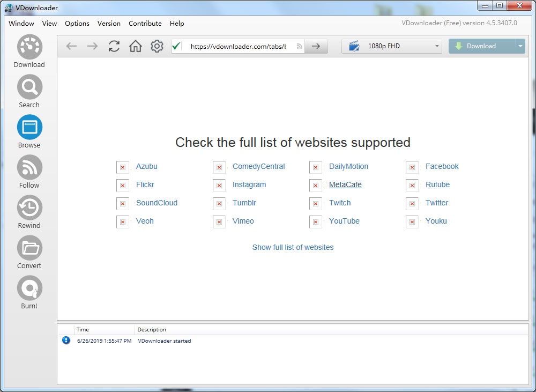Image resolution: width=536 pixels, height=392 pixels.
Task: Click Show full list of websites
Action: 293,247
